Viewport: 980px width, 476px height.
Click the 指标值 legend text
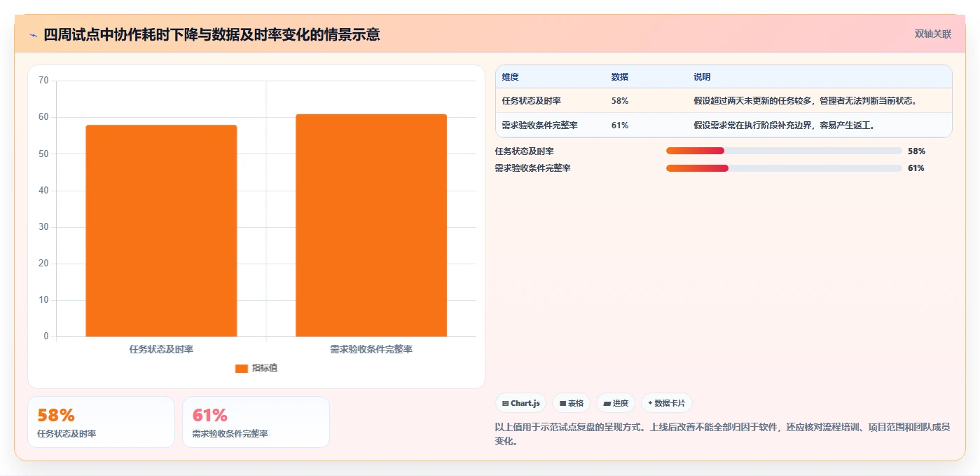(x=265, y=368)
